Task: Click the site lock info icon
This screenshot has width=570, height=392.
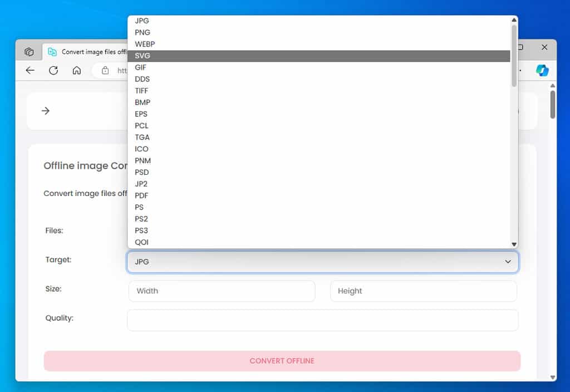Action: pos(105,70)
